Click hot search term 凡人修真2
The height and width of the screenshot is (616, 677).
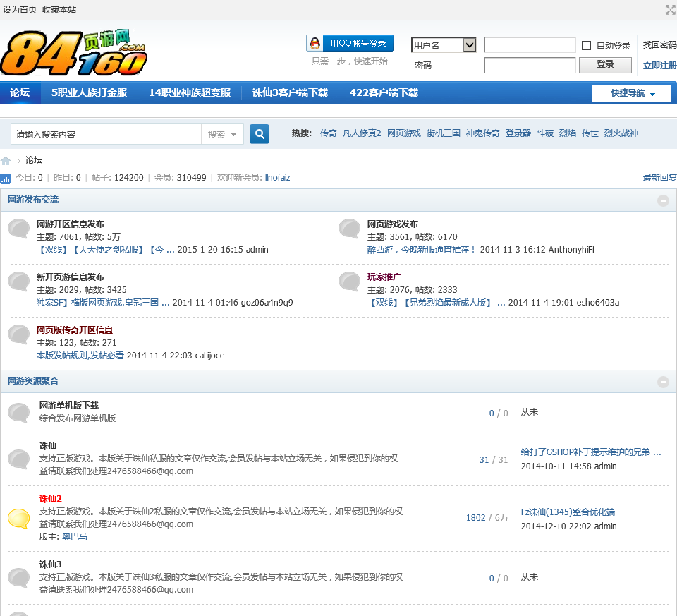point(362,133)
